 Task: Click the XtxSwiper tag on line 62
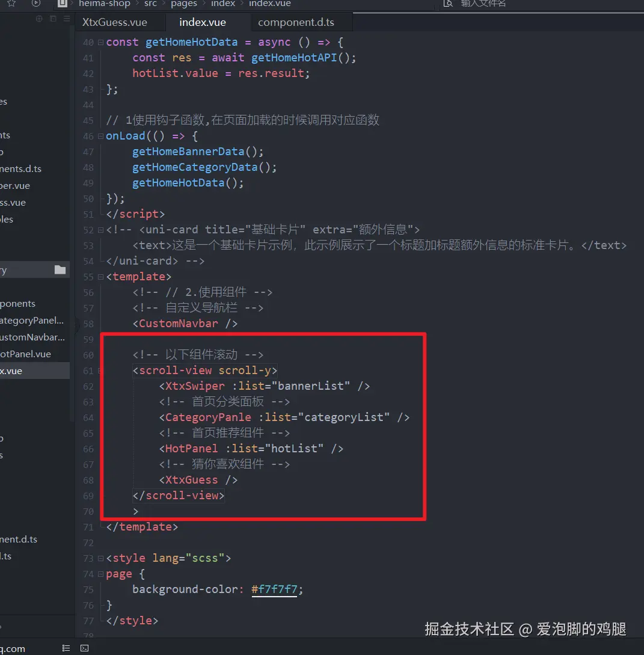tap(195, 386)
